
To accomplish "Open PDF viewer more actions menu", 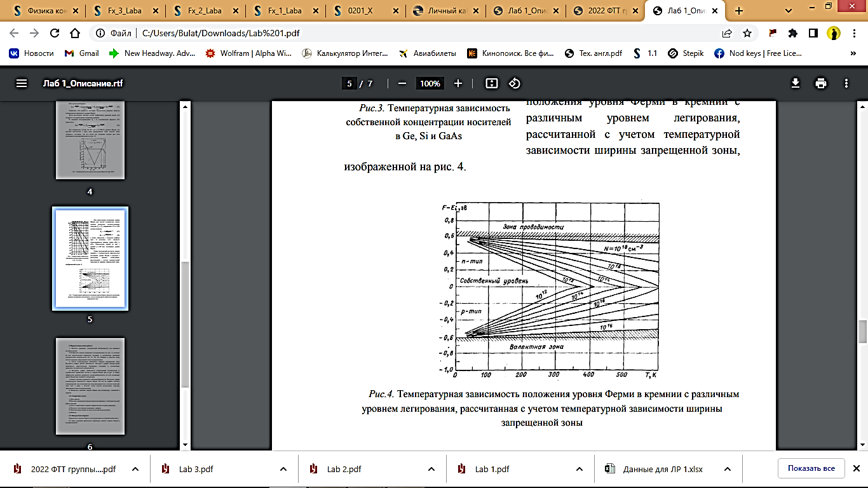I will (x=846, y=83).
